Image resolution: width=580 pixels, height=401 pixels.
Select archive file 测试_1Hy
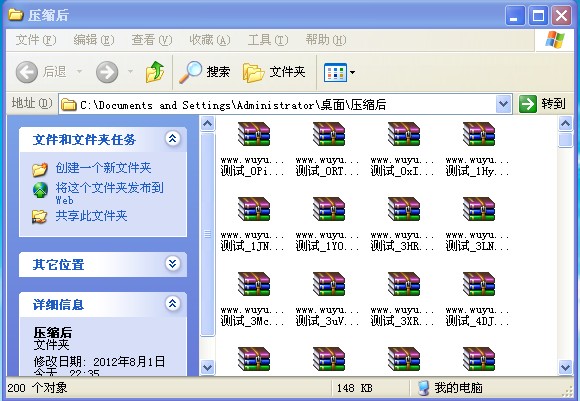(x=478, y=149)
